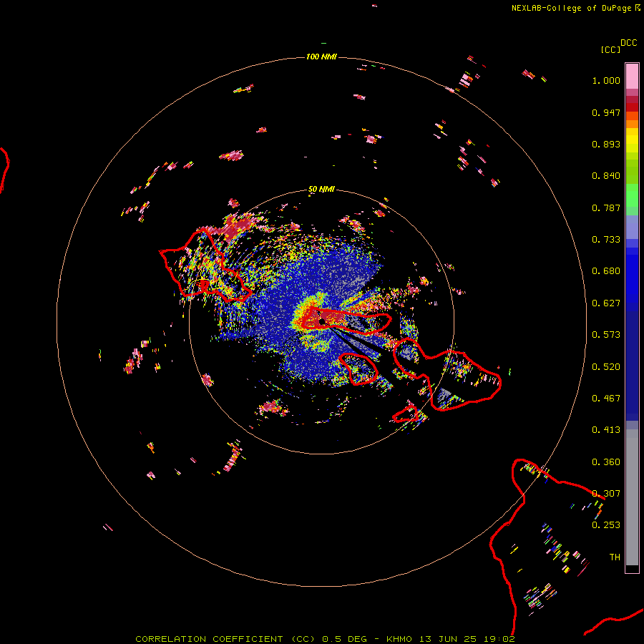Select the 0.307 scale value
644x644 pixels.
coord(606,494)
